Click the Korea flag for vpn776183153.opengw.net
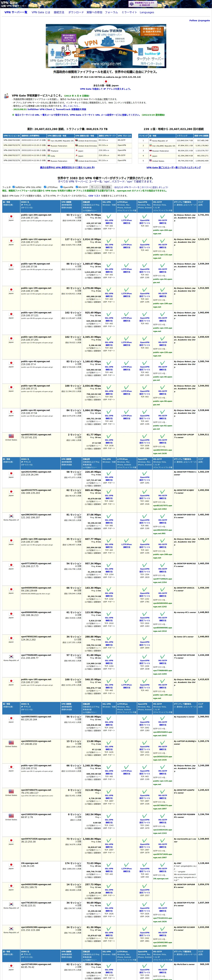The height and width of the screenshot is (980, 212). tap(11, 904)
